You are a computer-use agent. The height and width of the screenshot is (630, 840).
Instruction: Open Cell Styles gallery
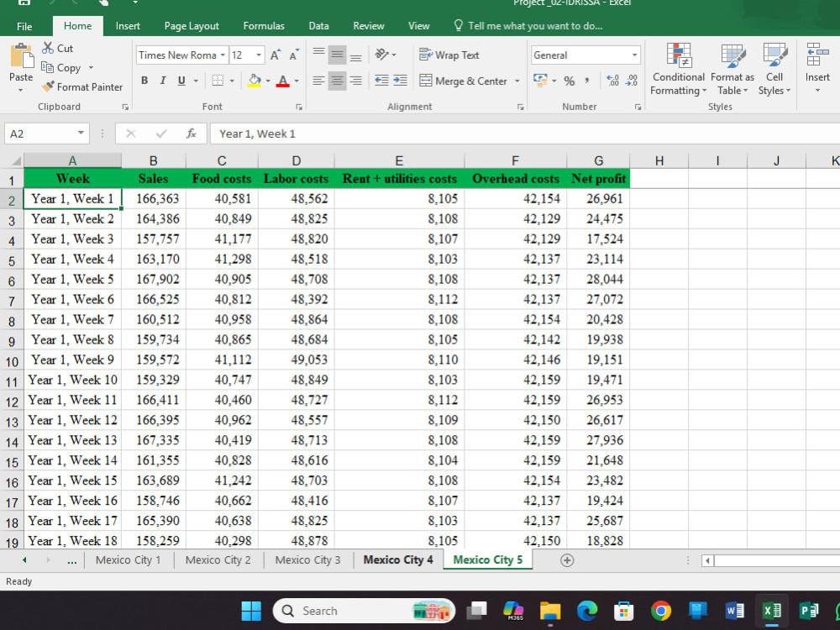click(774, 70)
